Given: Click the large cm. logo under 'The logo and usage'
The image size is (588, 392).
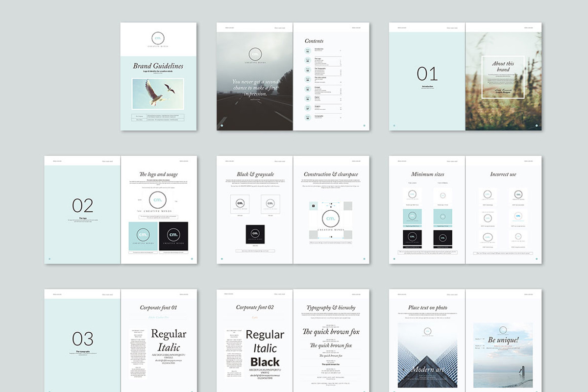Looking at the screenshot, I should 158,202.
